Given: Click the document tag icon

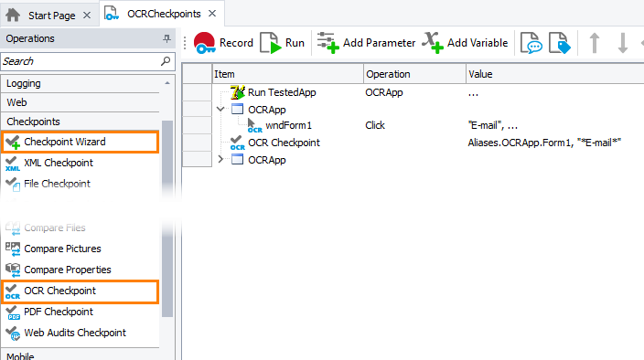Looking at the screenshot, I should coord(560,43).
